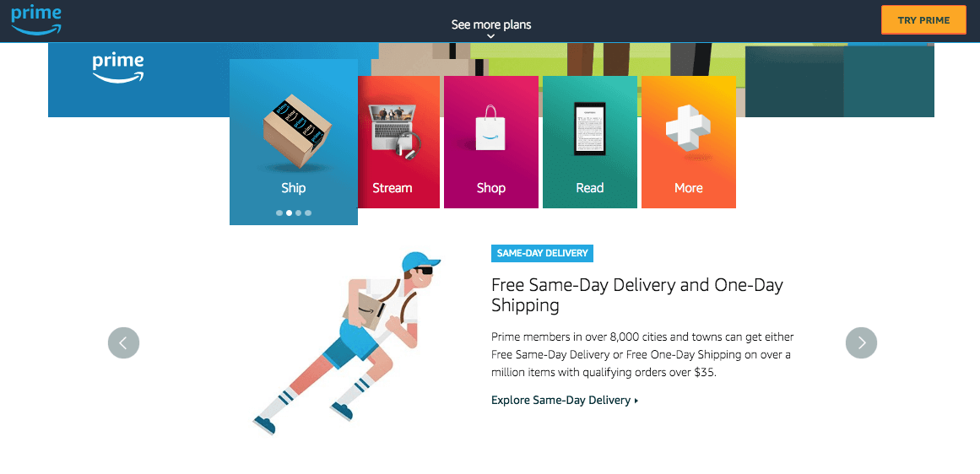980x474 pixels.
Task: Open the Read tab
Action: (590, 142)
